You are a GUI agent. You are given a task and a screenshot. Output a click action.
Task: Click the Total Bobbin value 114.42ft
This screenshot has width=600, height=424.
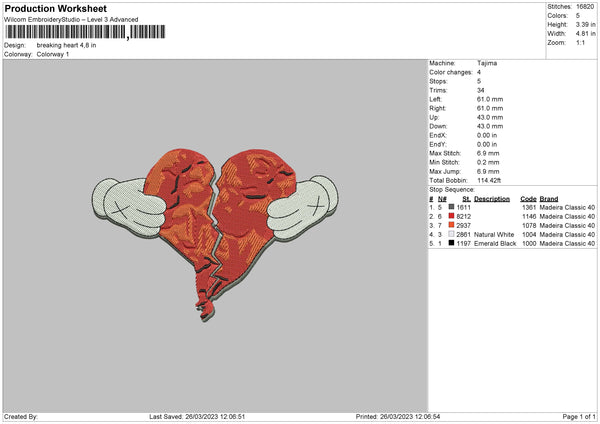coord(489,180)
